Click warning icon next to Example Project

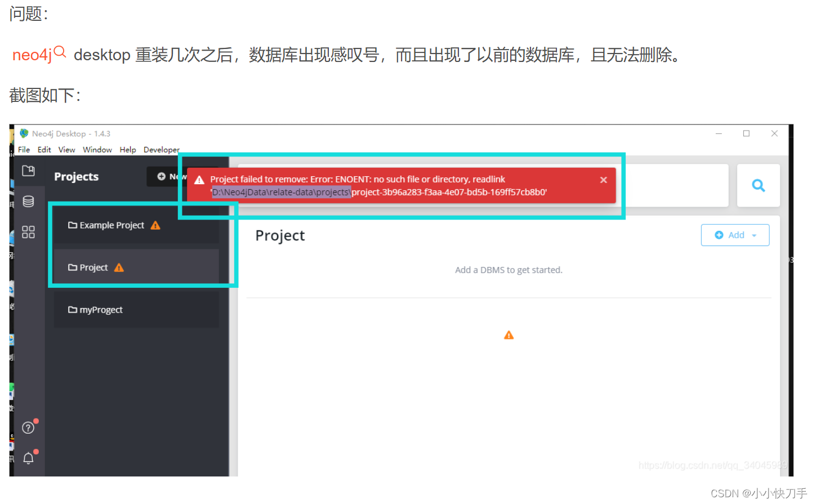(155, 225)
